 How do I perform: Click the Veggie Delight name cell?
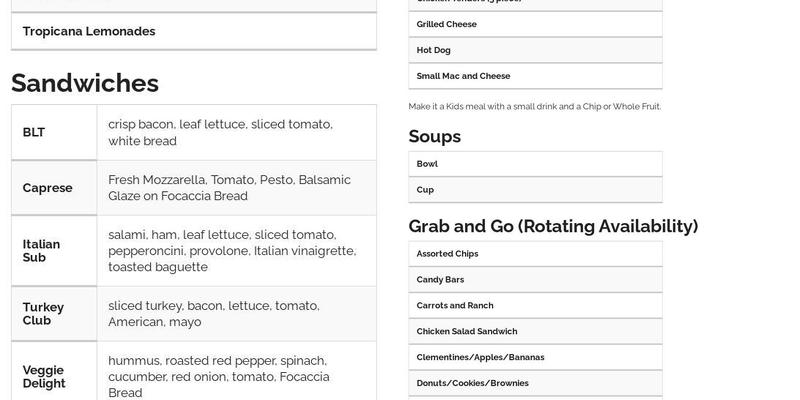tap(54, 376)
